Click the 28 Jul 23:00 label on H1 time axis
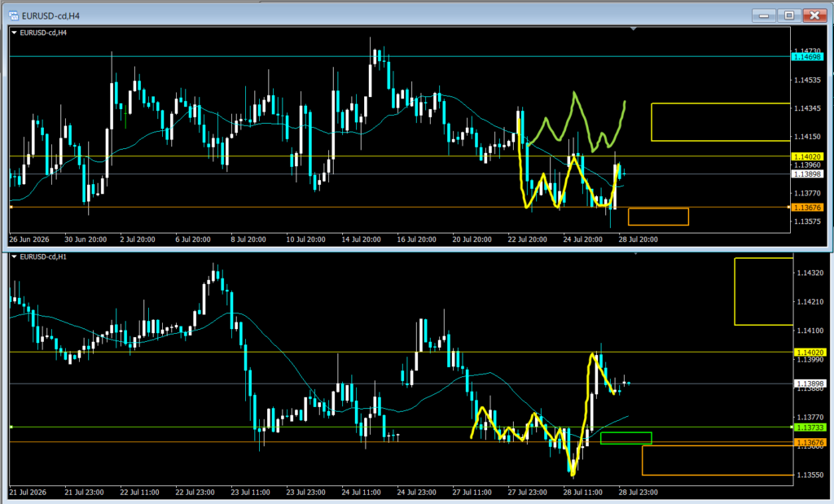Viewport: 834px width, 504px height. [x=639, y=493]
